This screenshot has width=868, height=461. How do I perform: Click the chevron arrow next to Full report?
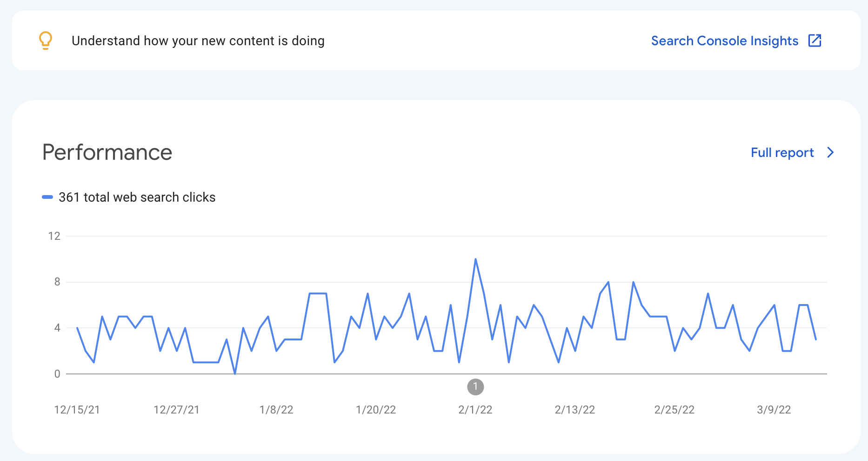[830, 152]
